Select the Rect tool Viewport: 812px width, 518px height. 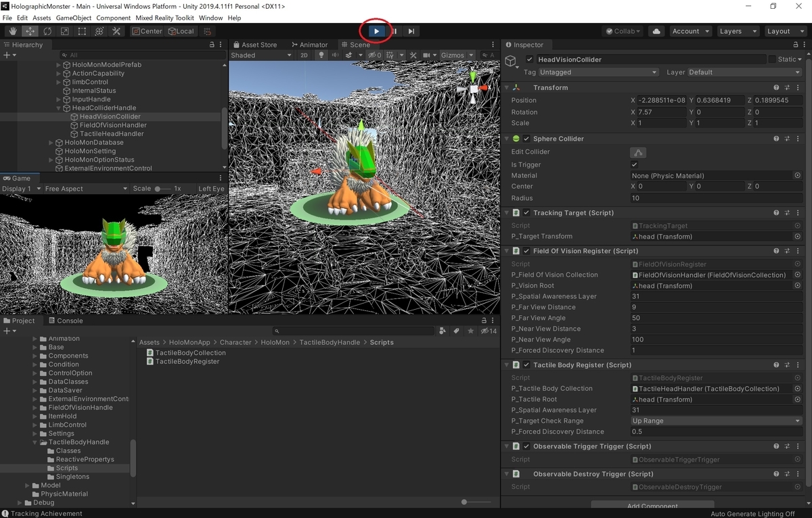coord(82,31)
